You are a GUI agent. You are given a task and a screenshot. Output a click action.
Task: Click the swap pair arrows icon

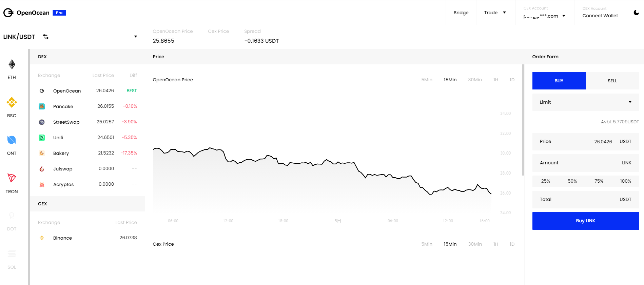[46, 37]
